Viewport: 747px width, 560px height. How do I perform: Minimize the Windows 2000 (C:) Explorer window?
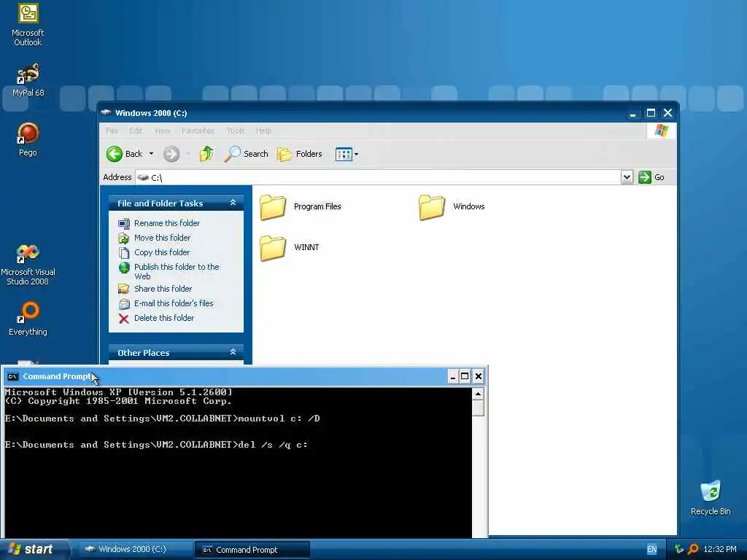[632, 113]
